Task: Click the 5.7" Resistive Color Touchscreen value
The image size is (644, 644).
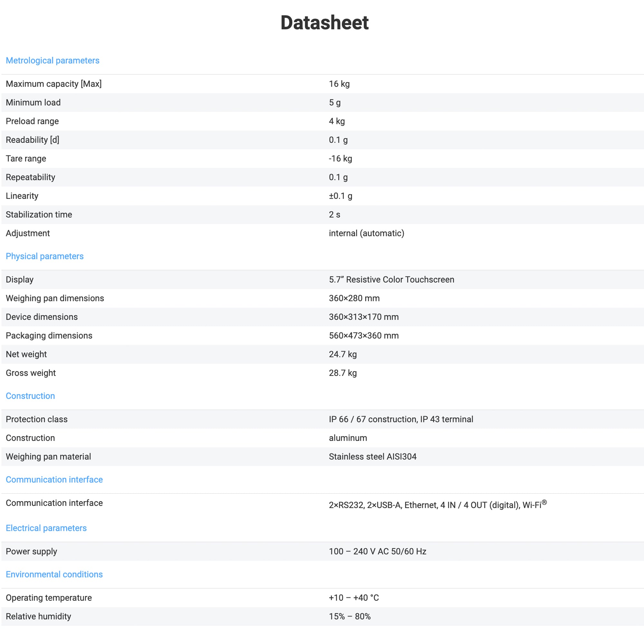Action: pos(391,279)
